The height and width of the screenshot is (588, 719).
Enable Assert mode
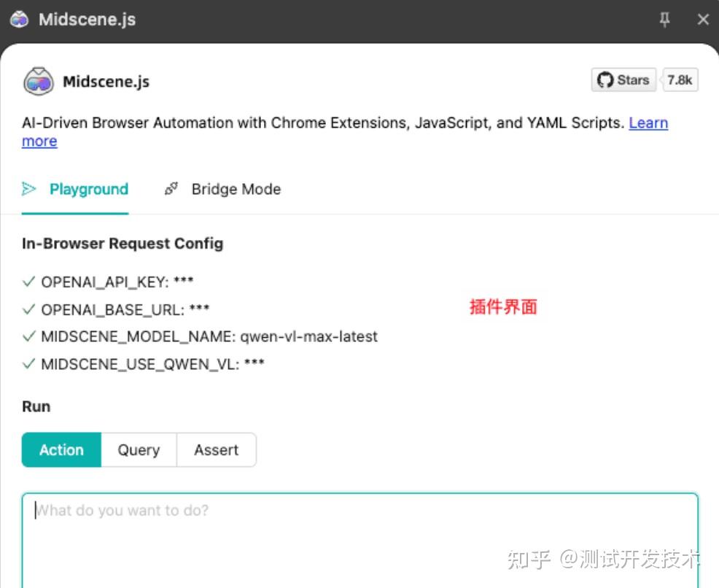pos(216,450)
